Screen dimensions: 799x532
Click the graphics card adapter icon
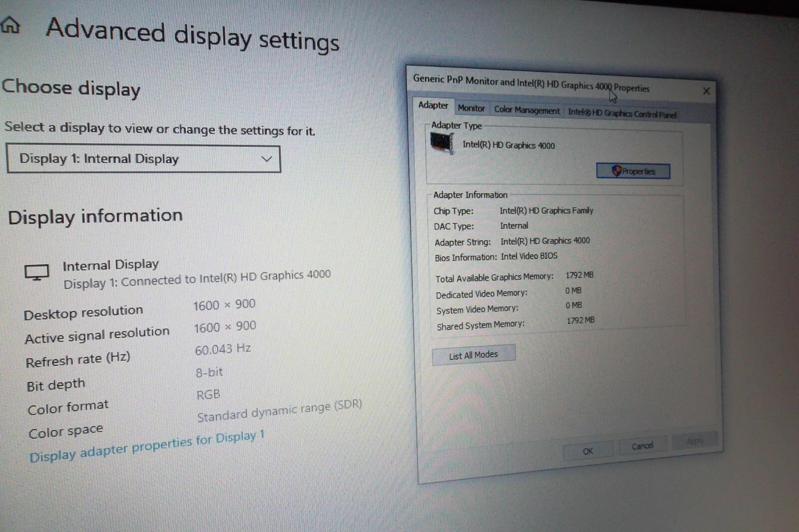click(442, 144)
